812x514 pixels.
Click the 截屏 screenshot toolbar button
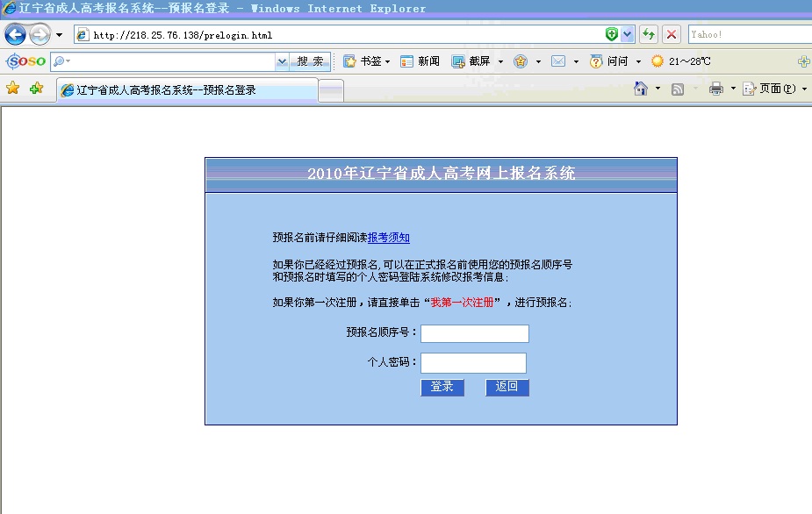point(471,61)
